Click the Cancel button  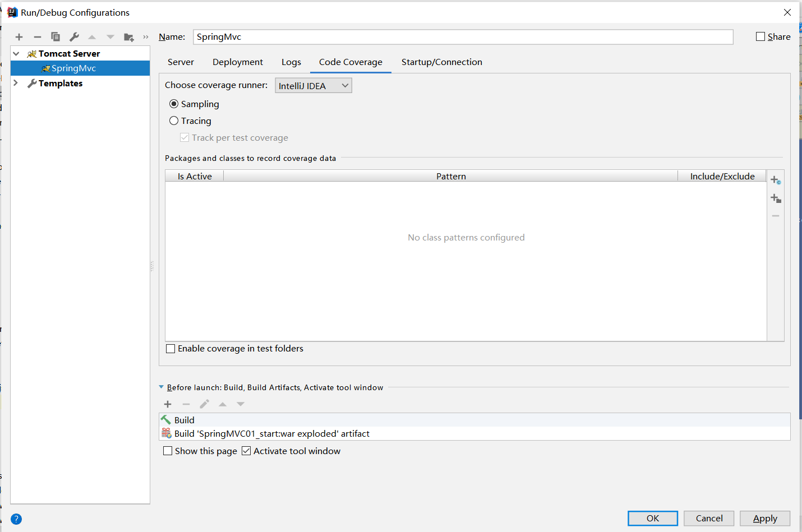[709, 519]
